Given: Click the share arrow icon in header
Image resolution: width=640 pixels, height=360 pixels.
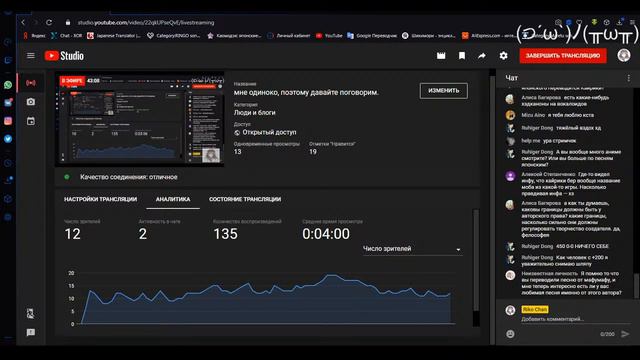Looking at the screenshot, I should pyautogui.click(x=482, y=56).
